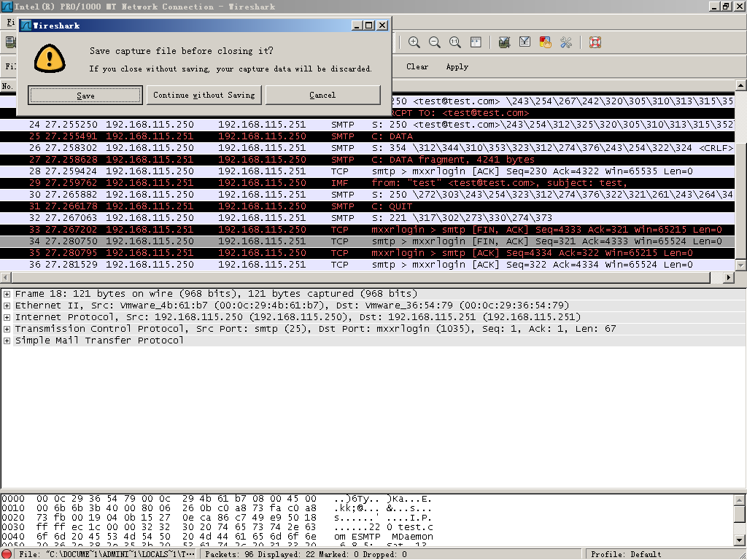
Task: Click packet list horizontal scroll left arrow
Action: click(6, 277)
